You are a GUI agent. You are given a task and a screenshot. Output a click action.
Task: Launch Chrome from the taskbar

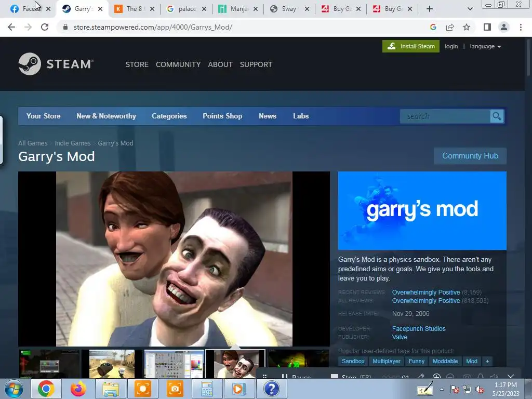tap(46, 389)
